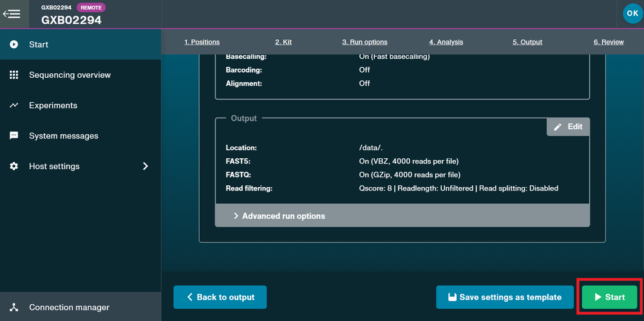
Task: Collapse the sidebar with the hamburger arrow icon
Action: click(12, 14)
